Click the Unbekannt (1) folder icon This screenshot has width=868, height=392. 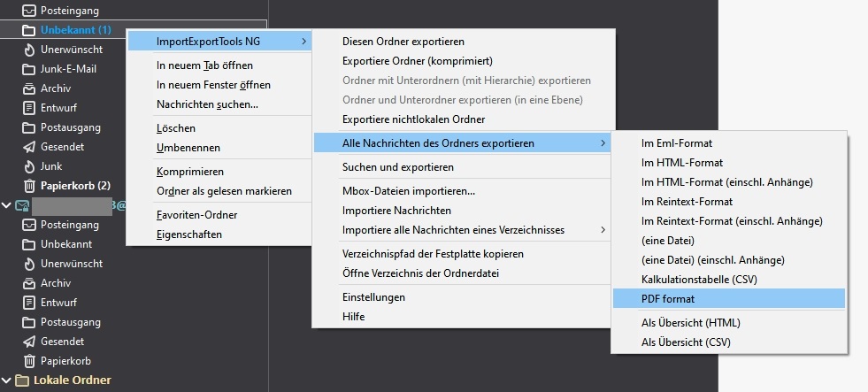[x=29, y=30]
